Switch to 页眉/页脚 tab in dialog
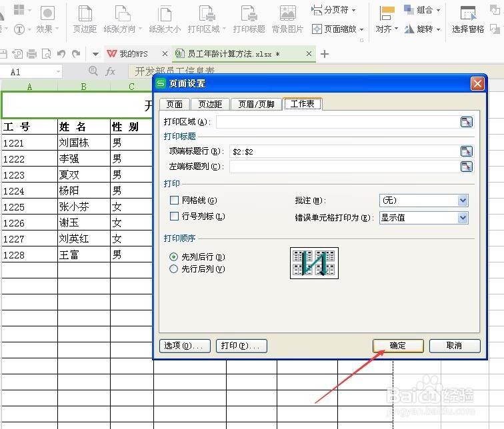This screenshot has height=429, width=504. pos(256,105)
